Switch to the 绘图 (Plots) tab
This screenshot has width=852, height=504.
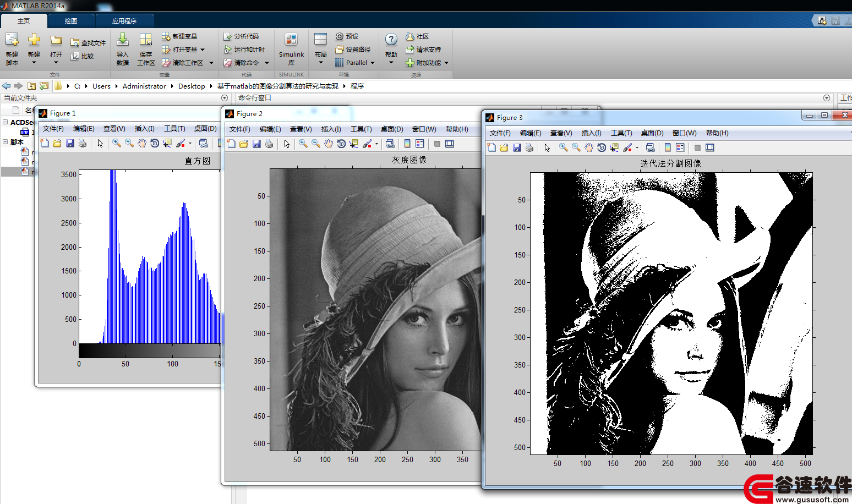(x=71, y=21)
